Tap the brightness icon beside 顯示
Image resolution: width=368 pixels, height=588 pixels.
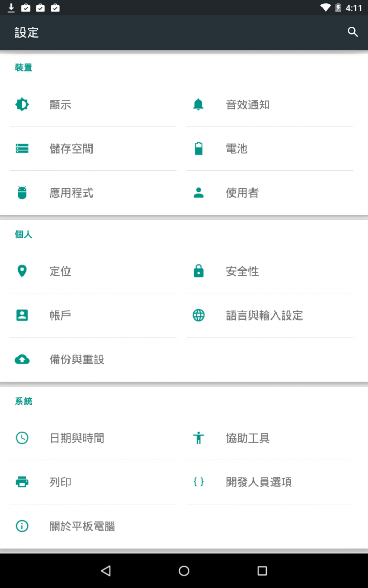pyautogui.click(x=22, y=104)
